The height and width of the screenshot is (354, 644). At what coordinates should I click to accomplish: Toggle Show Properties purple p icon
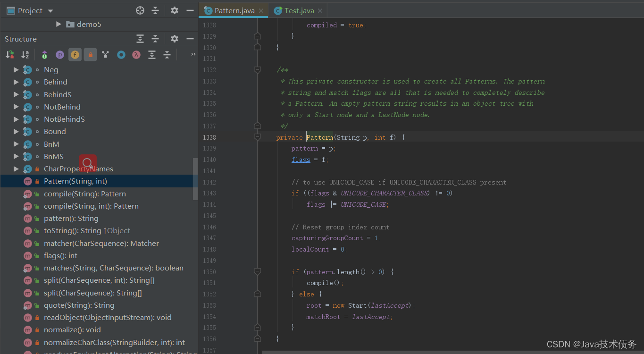click(x=59, y=55)
